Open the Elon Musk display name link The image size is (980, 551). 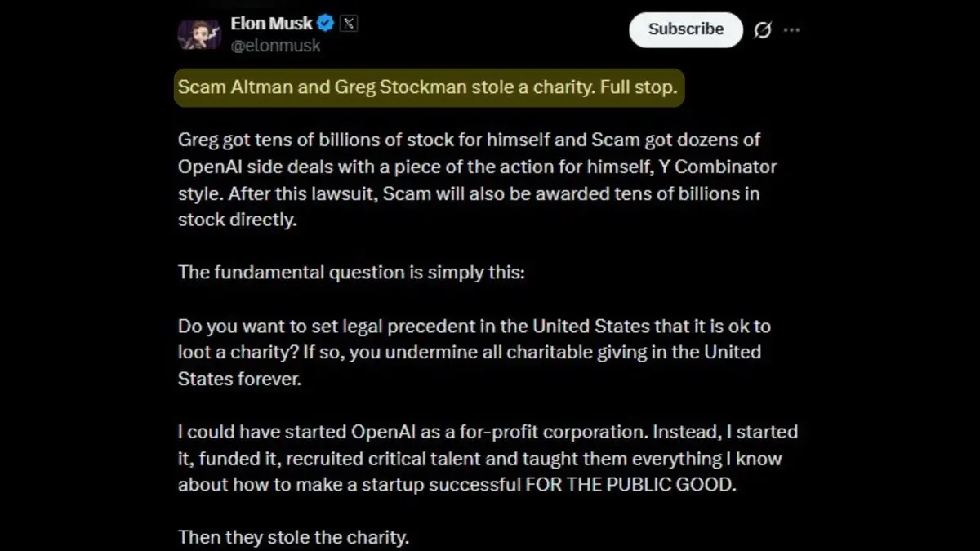click(272, 24)
